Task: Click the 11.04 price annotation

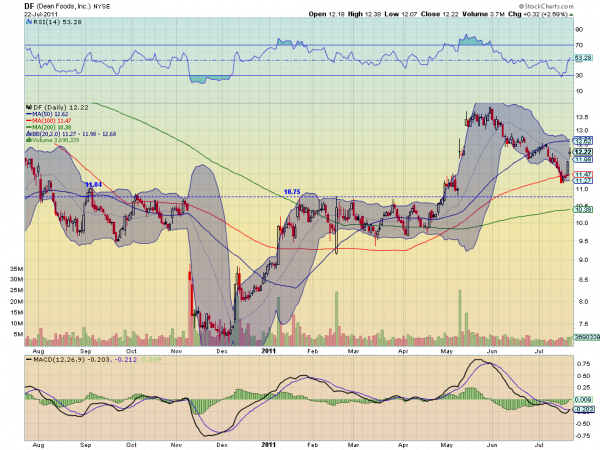Action: click(x=93, y=185)
